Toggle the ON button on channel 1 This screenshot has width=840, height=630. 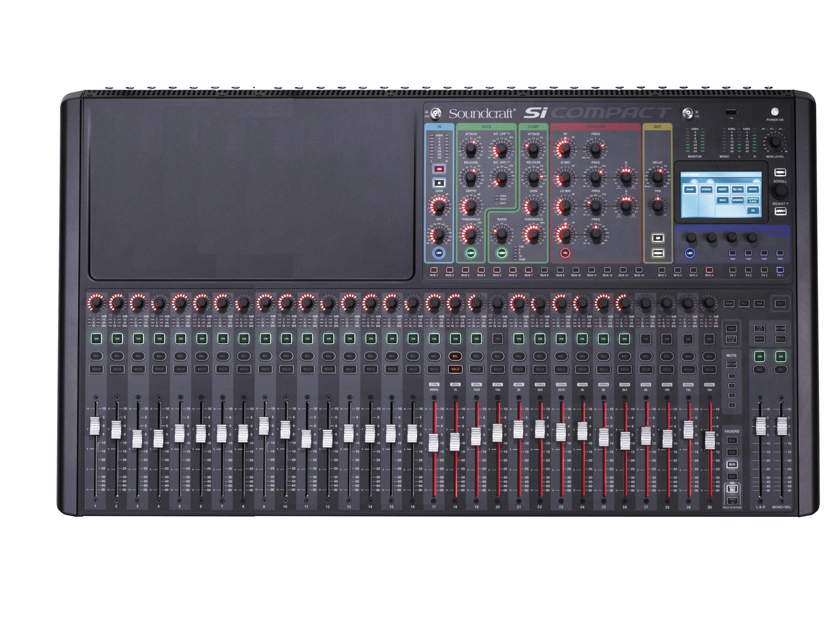(96, 338)
